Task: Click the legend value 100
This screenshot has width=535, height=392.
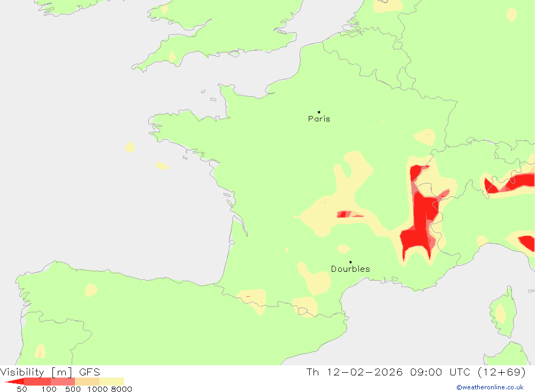Action: (49, 389)
